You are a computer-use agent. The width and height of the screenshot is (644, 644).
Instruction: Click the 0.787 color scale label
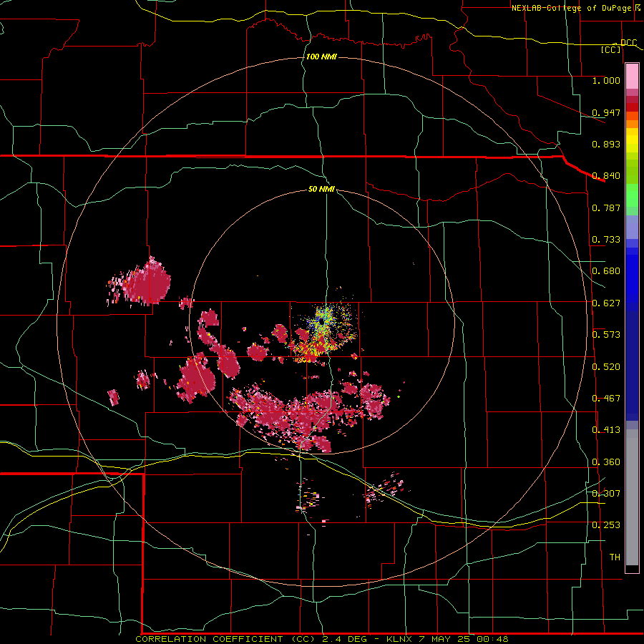point(606,208)
